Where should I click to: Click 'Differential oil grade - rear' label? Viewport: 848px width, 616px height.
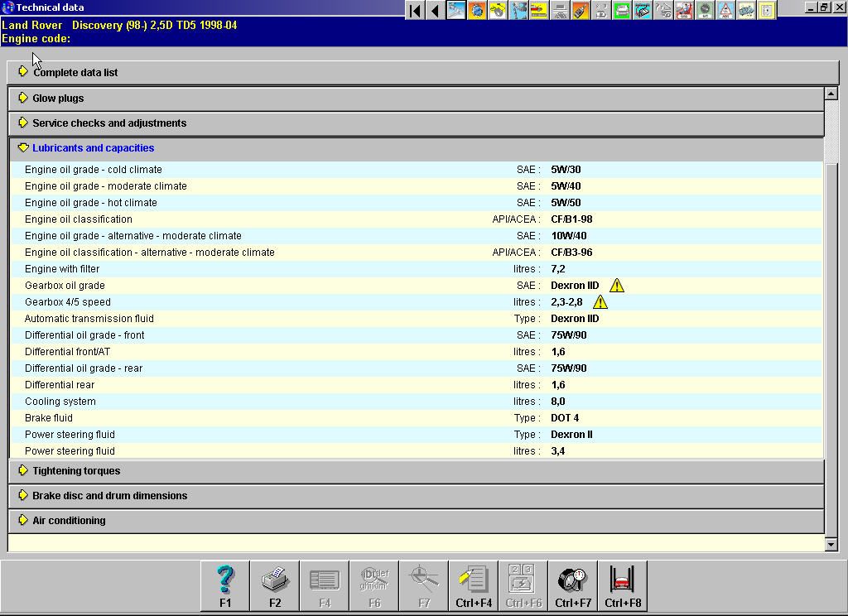tap(84, 368)
